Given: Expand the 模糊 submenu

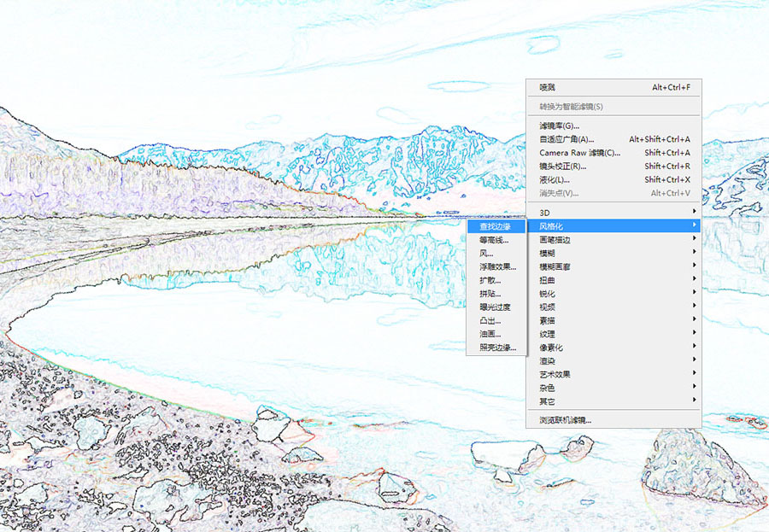Looking at the screenshot, I should point(614,254).
